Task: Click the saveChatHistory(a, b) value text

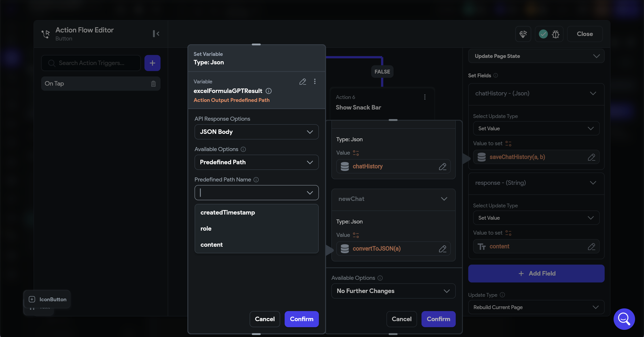Action: pos(517,157)
